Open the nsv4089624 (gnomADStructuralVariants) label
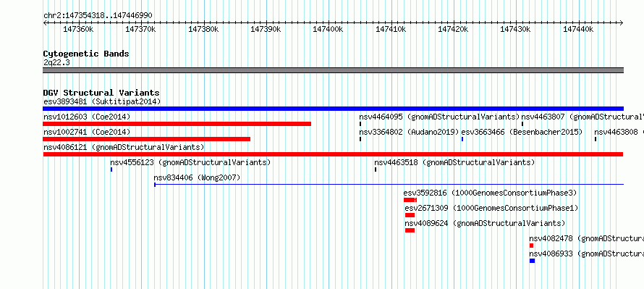The height and width of the screenshot is (289, 644). [x=485, y=223]
